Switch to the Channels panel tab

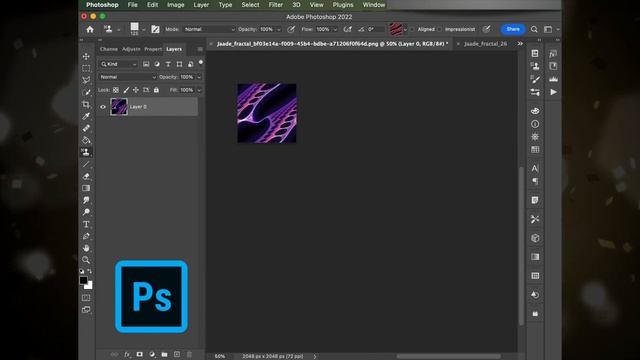(x=109, y=49)
